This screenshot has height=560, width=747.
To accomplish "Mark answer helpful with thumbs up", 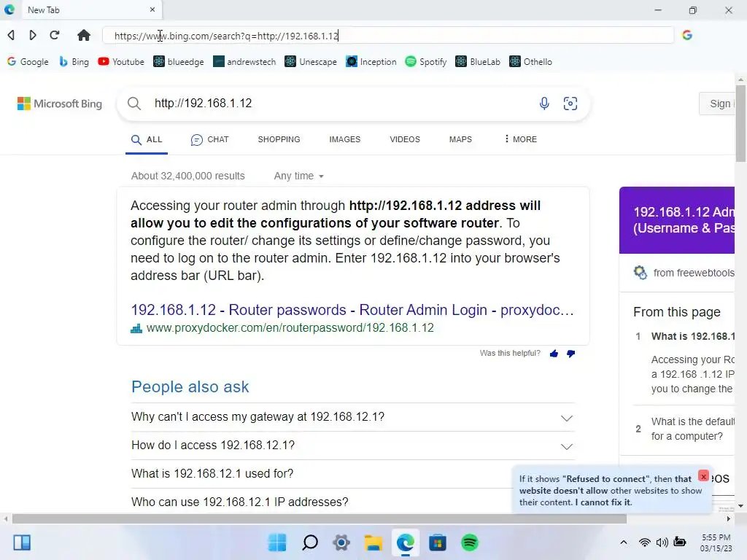I will [x=554, y=354].
